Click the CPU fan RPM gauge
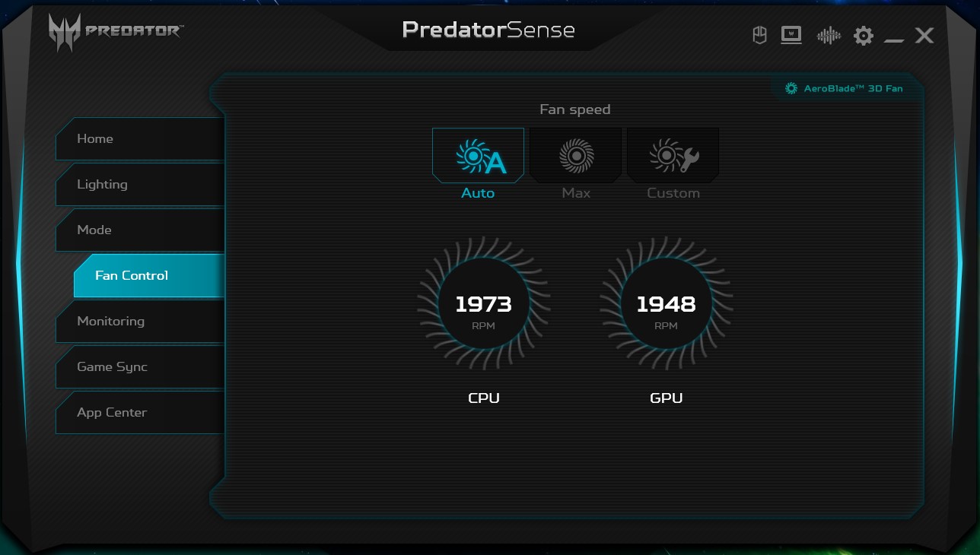The width and height of the screenshot is (980, 555). (x=484, y=304)
